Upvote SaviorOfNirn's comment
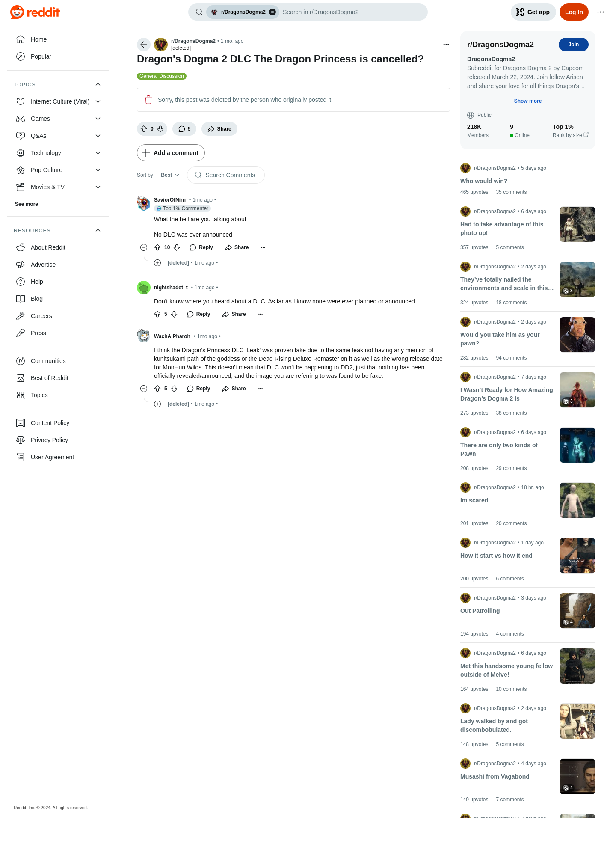Screen dimensions: 616x856 coord(157,247)
